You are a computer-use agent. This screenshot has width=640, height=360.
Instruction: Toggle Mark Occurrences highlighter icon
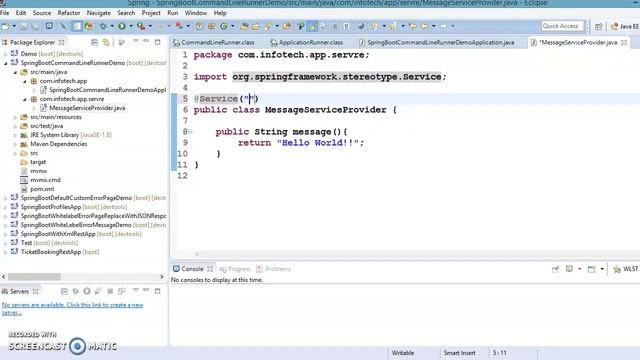pyautogui.click(x=312, y=26)
